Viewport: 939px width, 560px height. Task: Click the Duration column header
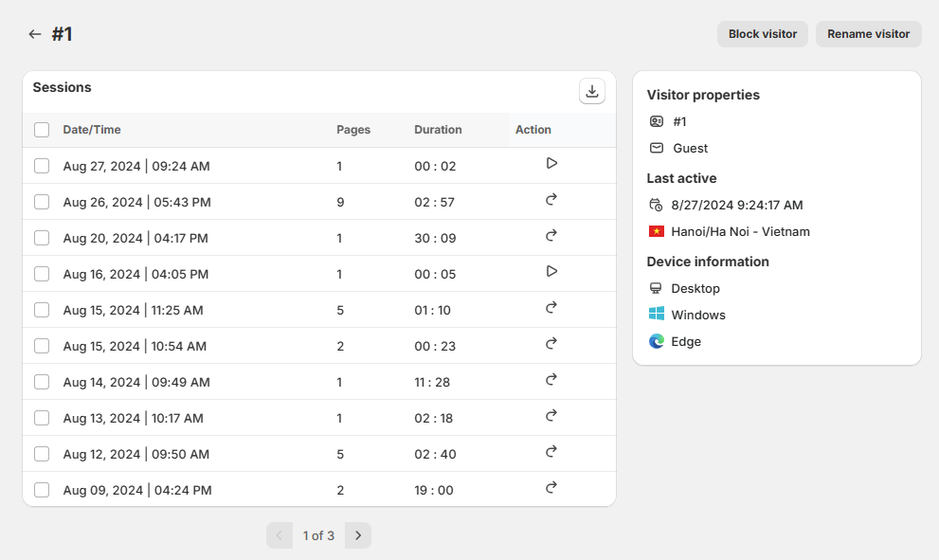(x=438, y=130)
